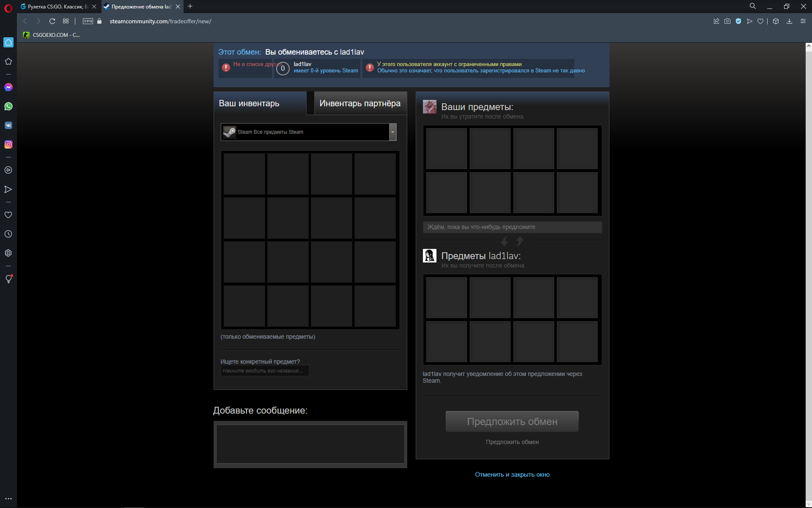Expand sidebar three-dots more options
Viewport: 812px width, 508px height.
pyautogui.click(x=8, y=499)
